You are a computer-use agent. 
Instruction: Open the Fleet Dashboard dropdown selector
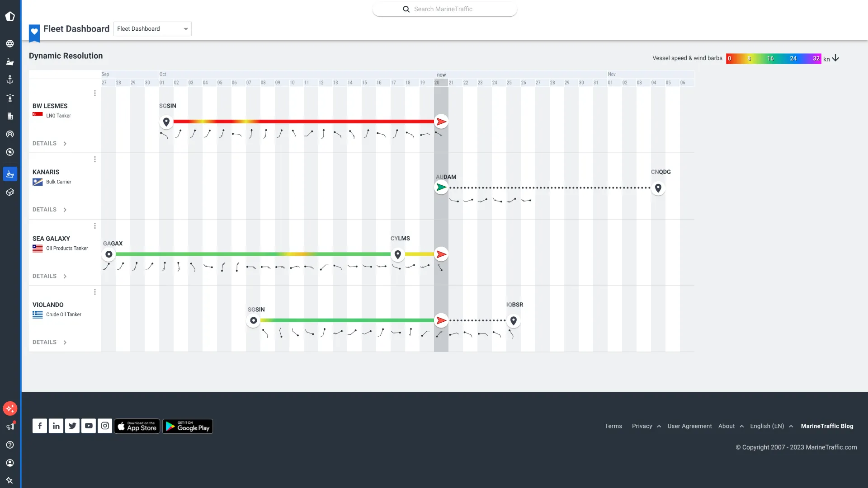pos(152,28)
